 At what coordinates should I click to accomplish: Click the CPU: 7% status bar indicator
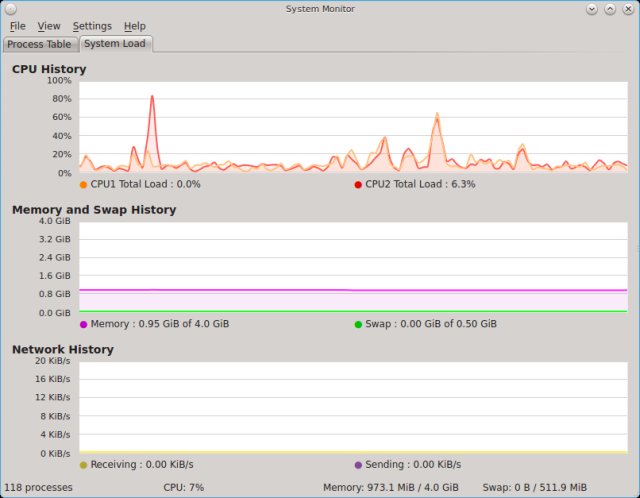pos(183,488)
